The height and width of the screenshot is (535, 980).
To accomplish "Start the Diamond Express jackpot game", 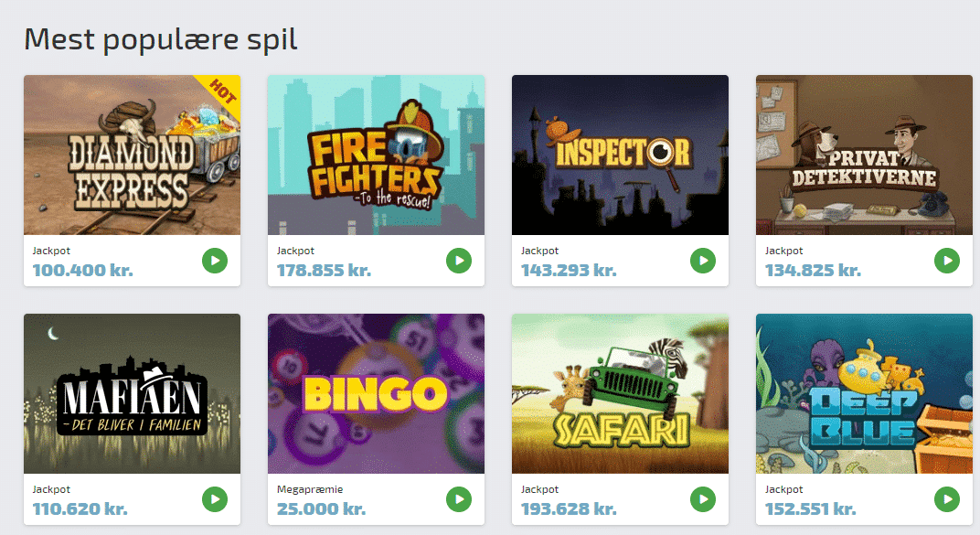I will (x=215, y=261).
